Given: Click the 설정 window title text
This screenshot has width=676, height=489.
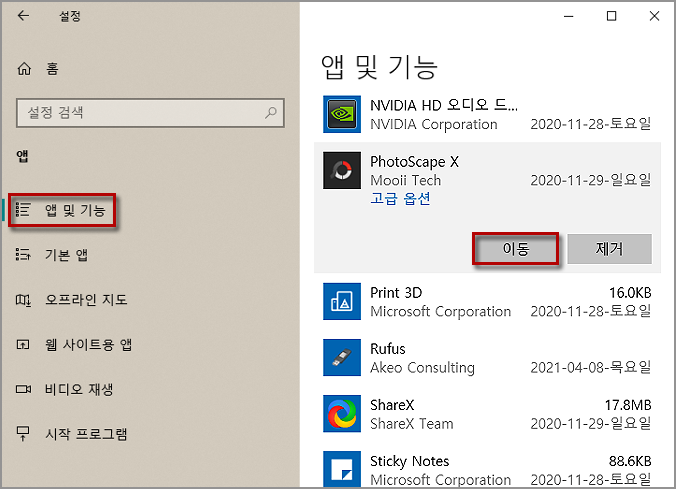Looking at the screenshot, I should [70, 16].
